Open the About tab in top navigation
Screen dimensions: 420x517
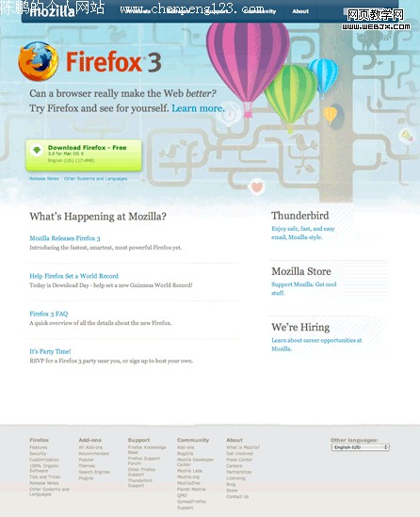(x=300, y=11)
